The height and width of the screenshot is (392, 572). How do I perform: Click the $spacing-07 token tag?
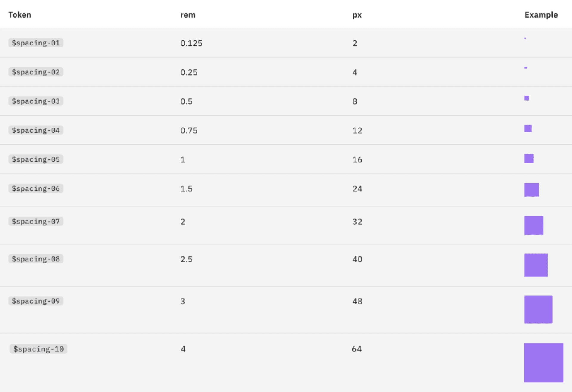click(36, 221)
